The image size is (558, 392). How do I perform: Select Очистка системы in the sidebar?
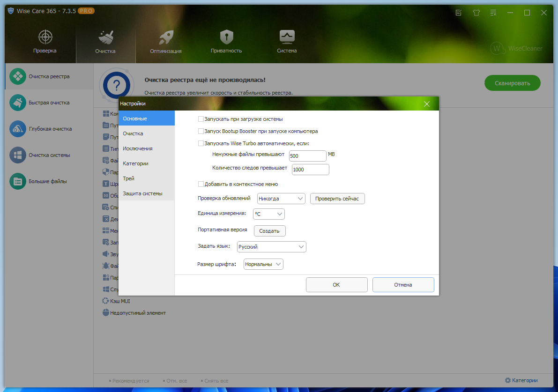pyautogui.click(x=49, y=155)
